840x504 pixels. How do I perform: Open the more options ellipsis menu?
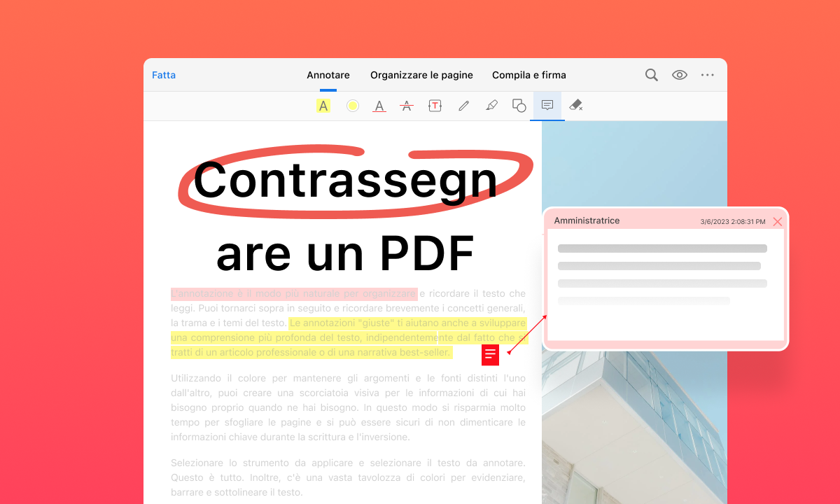(707, 74)
